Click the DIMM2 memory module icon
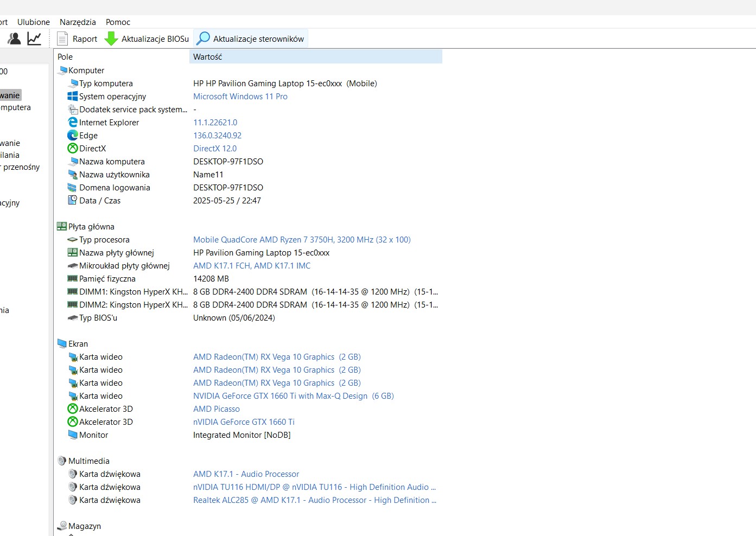 point(73,305)
